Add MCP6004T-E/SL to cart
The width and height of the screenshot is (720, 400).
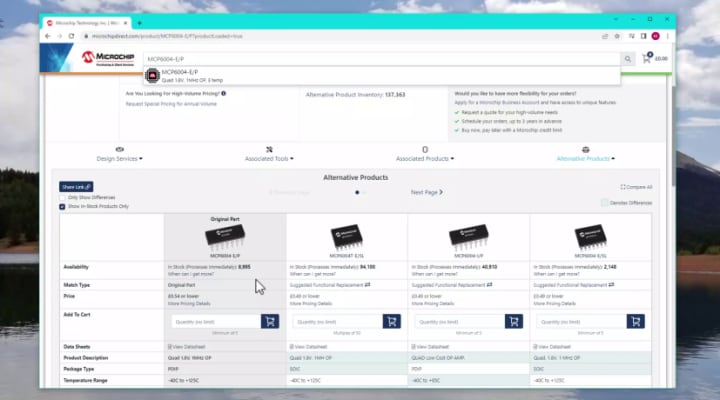tap(392, 321)
